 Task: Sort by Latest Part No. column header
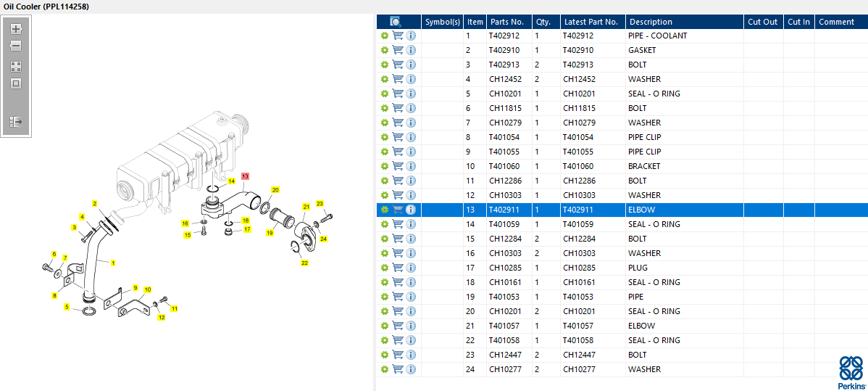593,22
